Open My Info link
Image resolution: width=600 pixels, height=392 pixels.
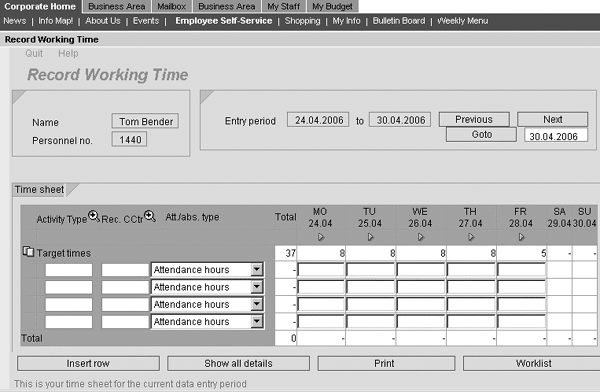(x=346, y=21)
